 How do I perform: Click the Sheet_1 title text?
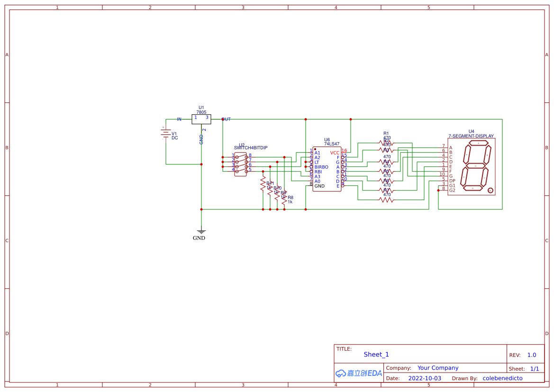click(x=376, y=354)
